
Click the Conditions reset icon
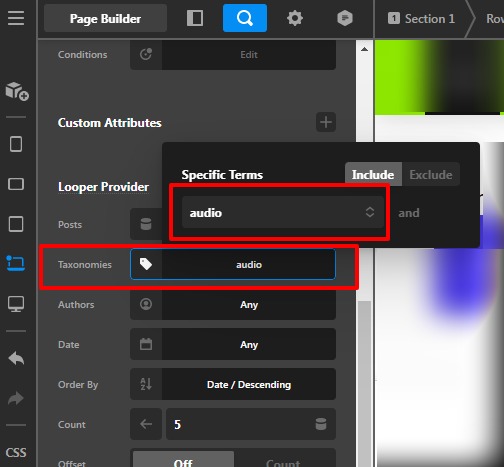point(146,54)
